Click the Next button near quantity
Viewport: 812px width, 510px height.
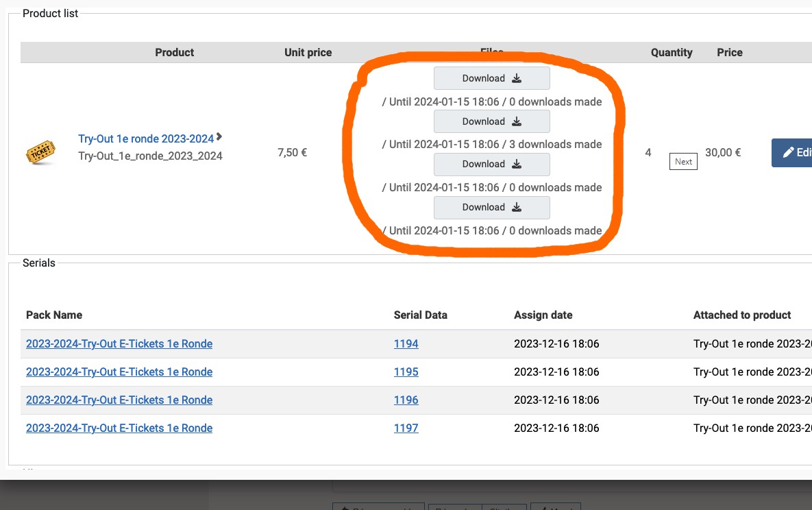tap(683, 162)
